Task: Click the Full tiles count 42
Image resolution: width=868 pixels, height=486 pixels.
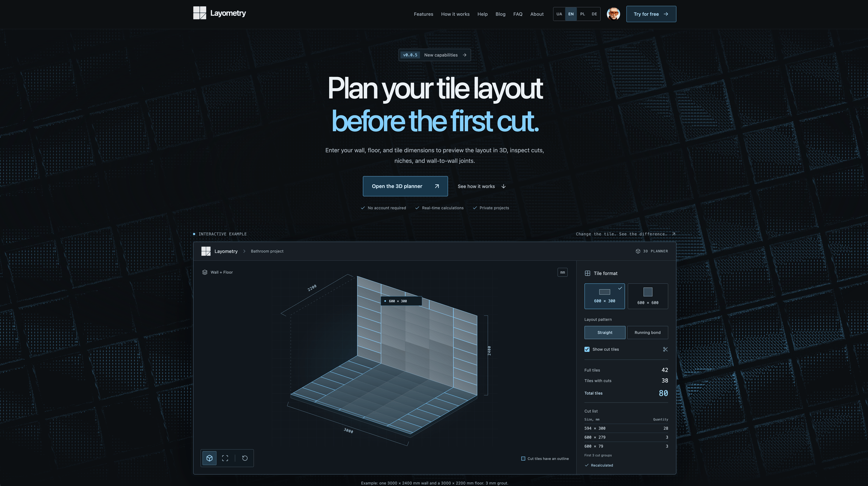Action: coord(665,370)
